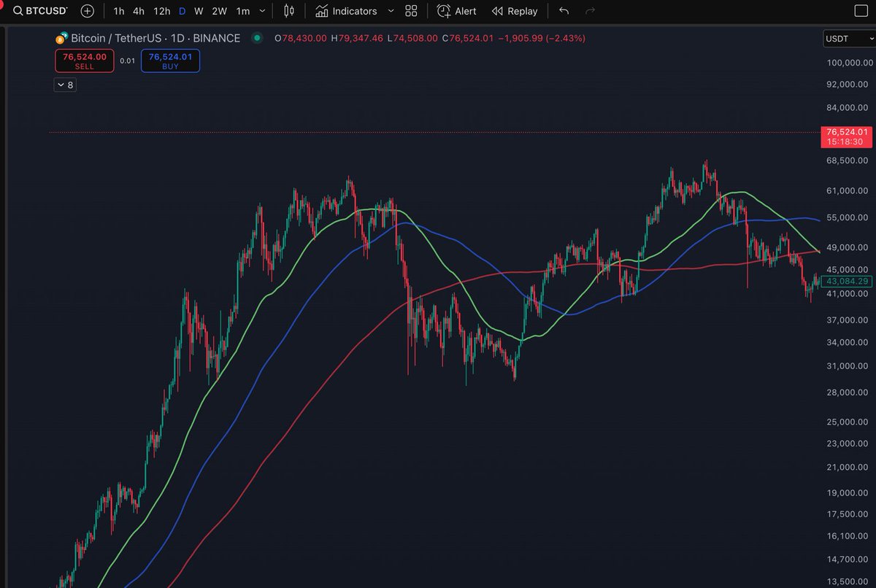Select the 1h timeframe
The width and height of the screenshot is (876, 588).
119,11
